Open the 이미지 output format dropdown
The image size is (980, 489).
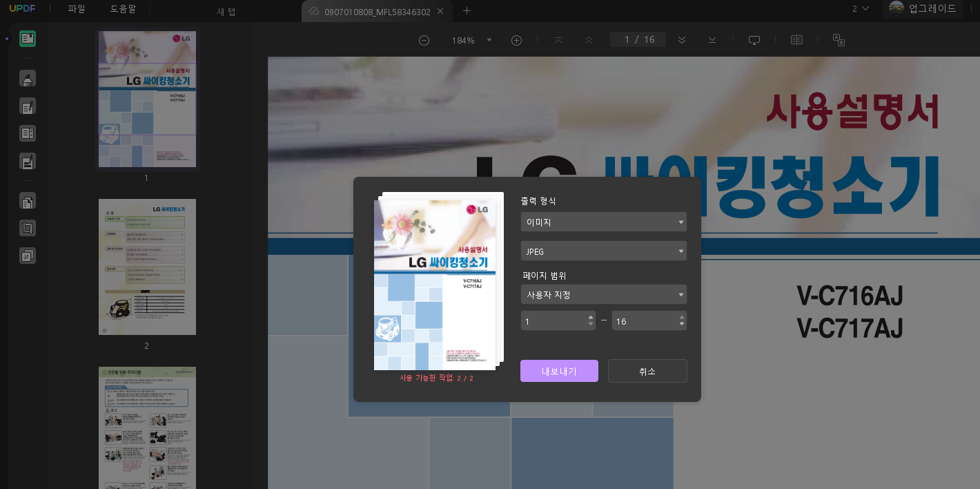pyautogui.click(x=604, y=222)
